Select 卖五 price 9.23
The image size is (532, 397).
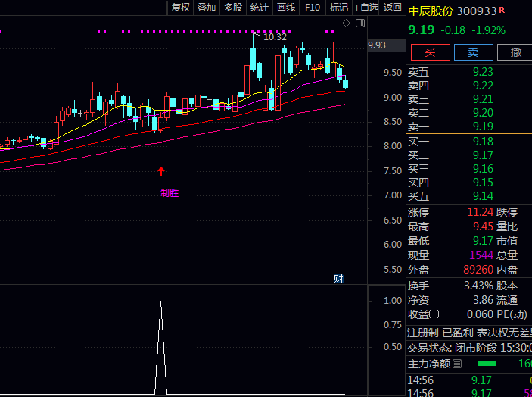[x=483, y=72]
